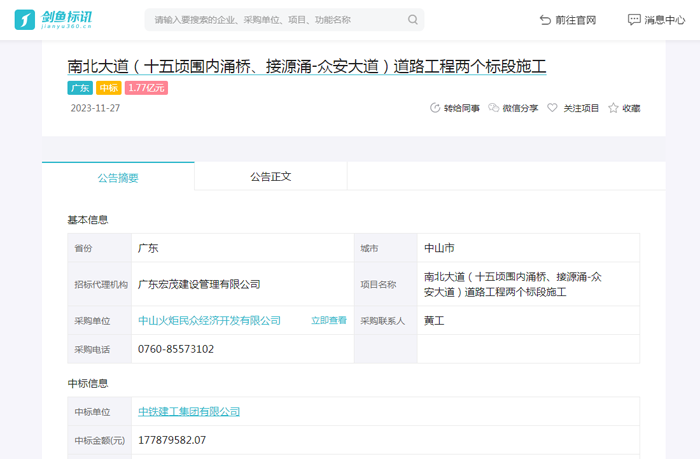Click the 1.77亿元 amount tag
Image resolution: width=700 pixels, height=459 pixels.
[x=147, y=88]
